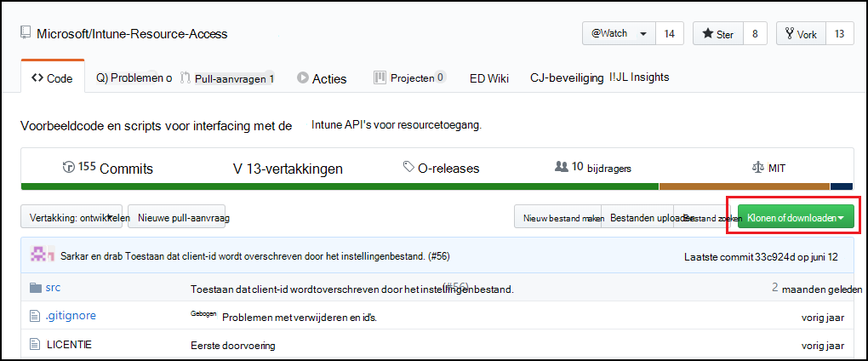
Task: Click the Projecten board icon
Action: click(x=380, y=77)
